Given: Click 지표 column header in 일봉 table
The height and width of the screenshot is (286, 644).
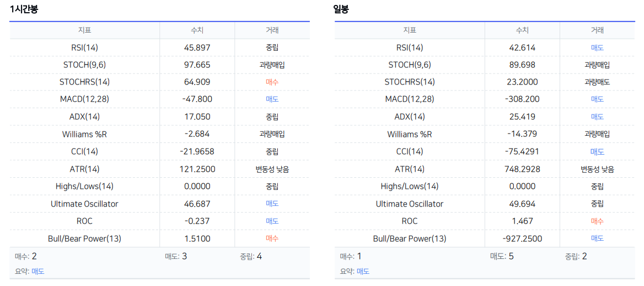Looking at the screenshot, I should click(410, 30).
